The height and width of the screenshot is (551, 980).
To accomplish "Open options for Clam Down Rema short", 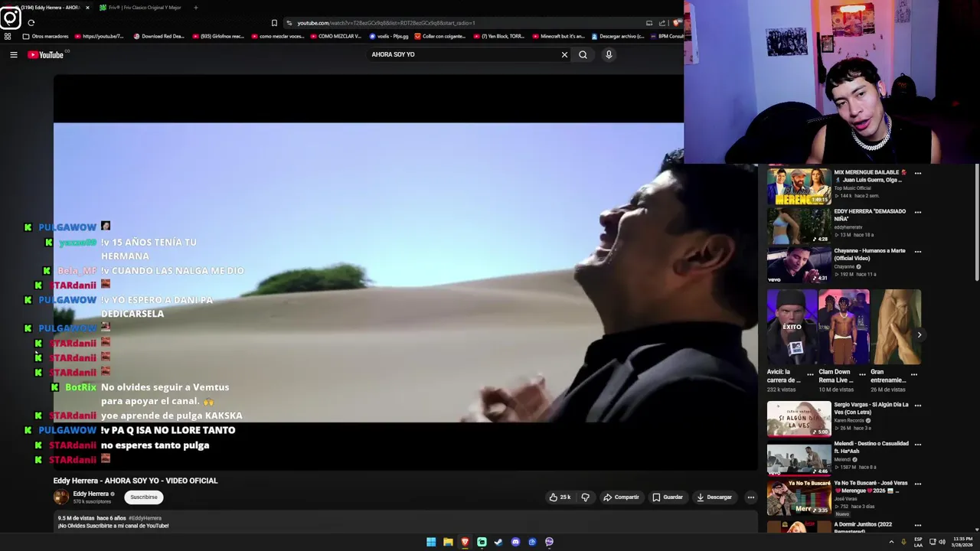I will (x=862, y=374).
